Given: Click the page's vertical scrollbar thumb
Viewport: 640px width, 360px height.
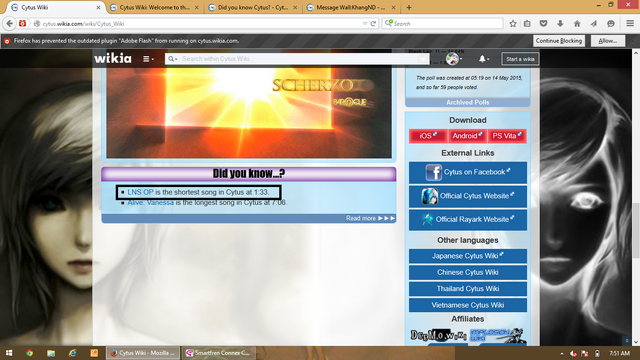Looking at the screenshot, I should (x=636, y=230).
